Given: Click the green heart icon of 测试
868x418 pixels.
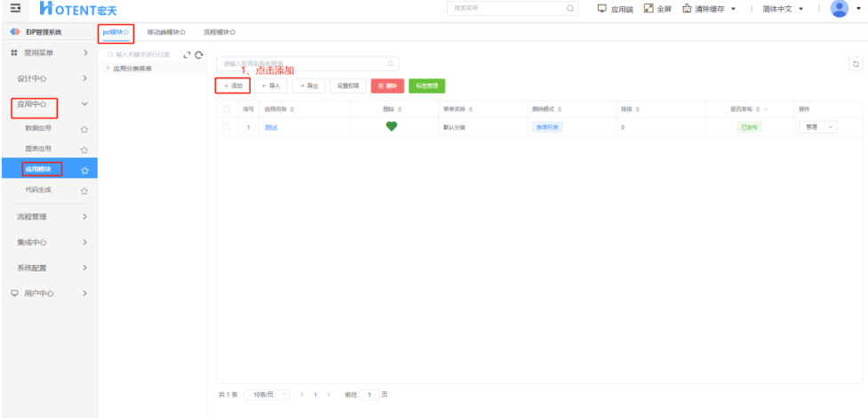Looking at the screenshot, I should pos(392,126).
